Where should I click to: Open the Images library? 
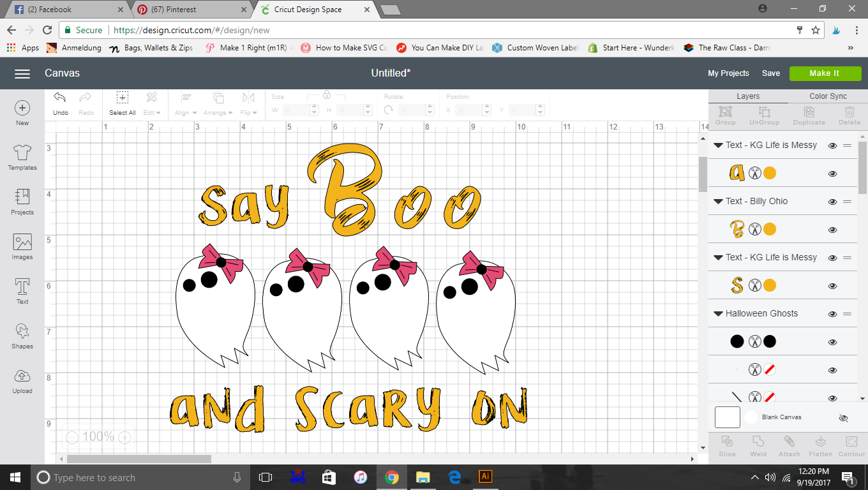22,246
